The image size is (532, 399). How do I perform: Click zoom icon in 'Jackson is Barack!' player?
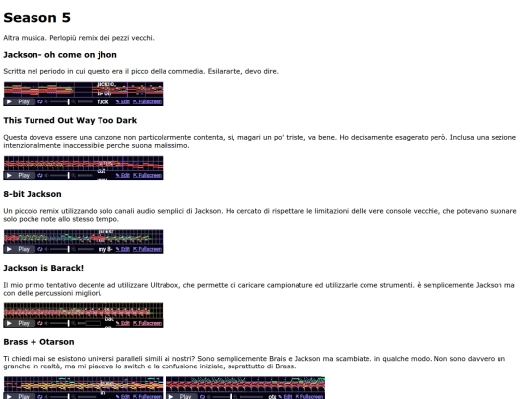coord(73,323)
